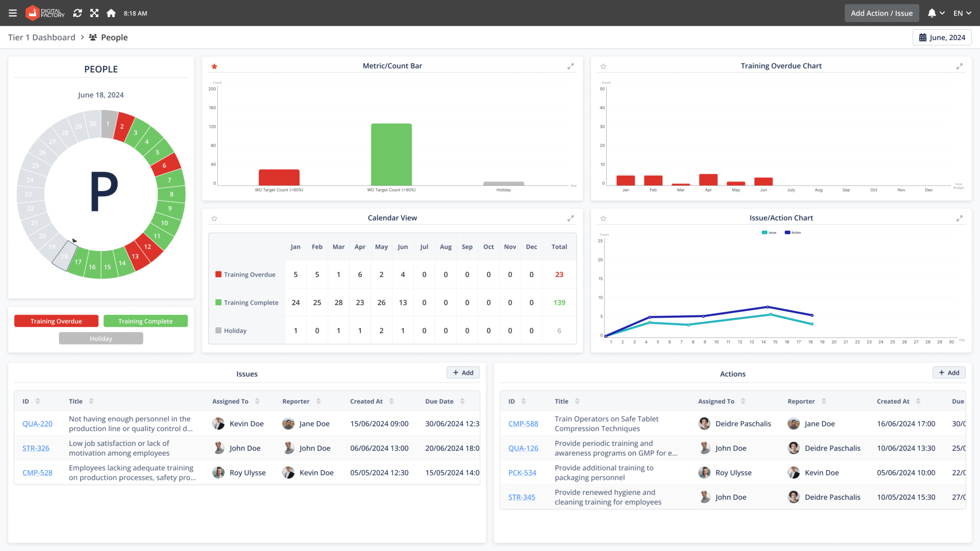The image size is (980, 551).
Task: Click the Add Action / Issue button
Action: pyautogui.click(x=881, y=13)
